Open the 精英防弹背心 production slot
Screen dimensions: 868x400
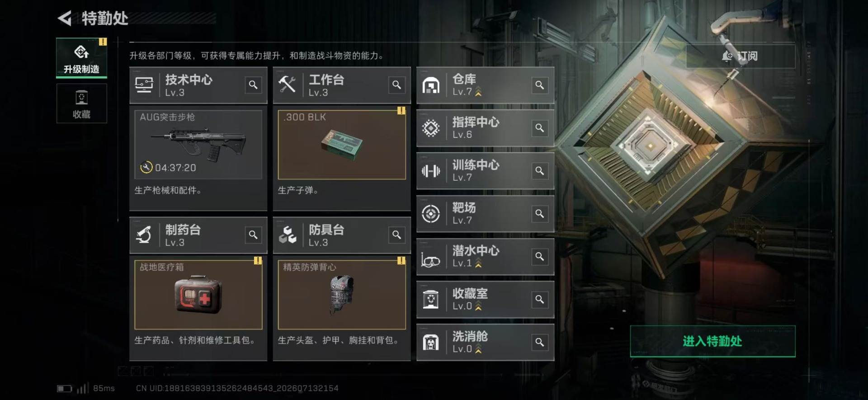[342, 295]
